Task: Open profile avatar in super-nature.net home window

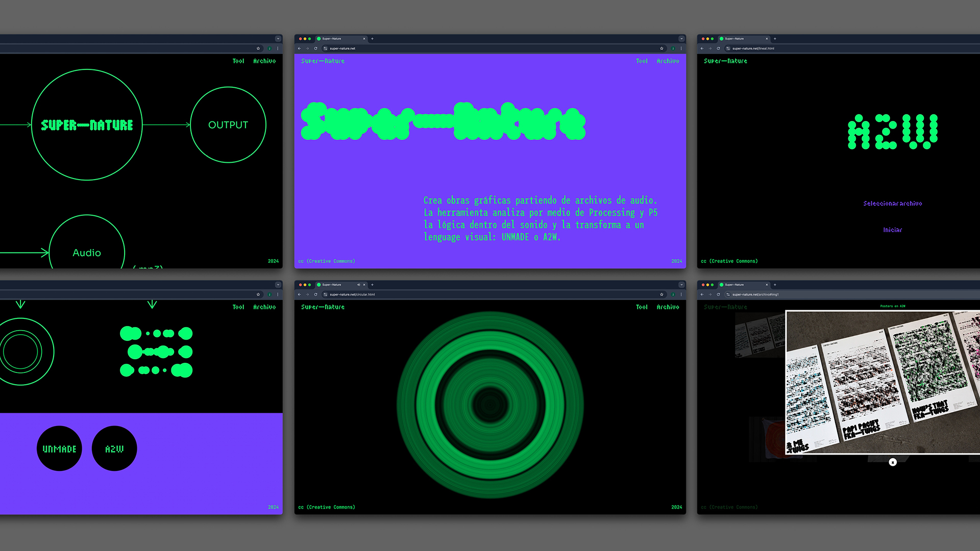Action: [x=673, y=48]
